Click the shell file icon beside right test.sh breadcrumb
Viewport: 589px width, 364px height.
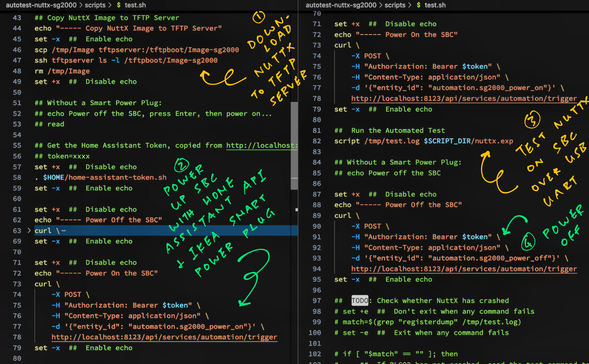(x=418, y=5)
